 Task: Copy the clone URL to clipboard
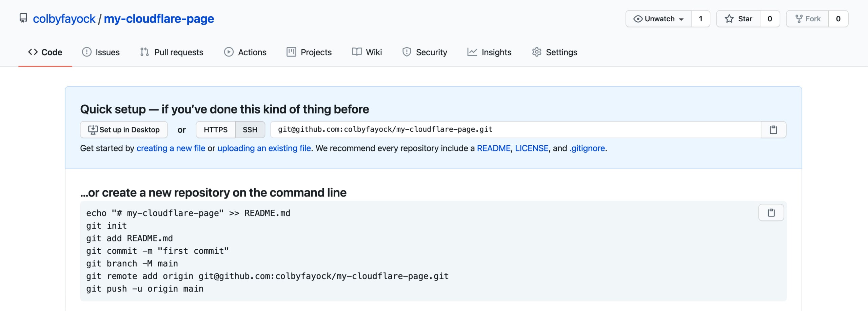773,129
